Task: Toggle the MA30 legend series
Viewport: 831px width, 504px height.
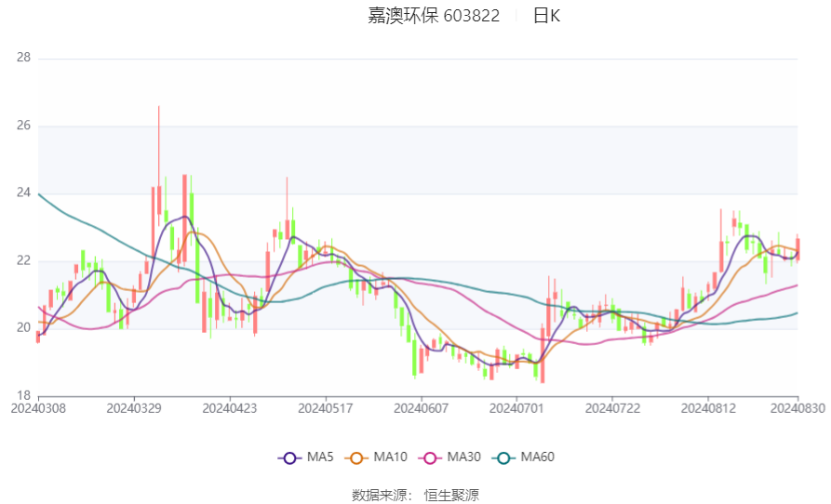Action: click(x=449, y=458)
